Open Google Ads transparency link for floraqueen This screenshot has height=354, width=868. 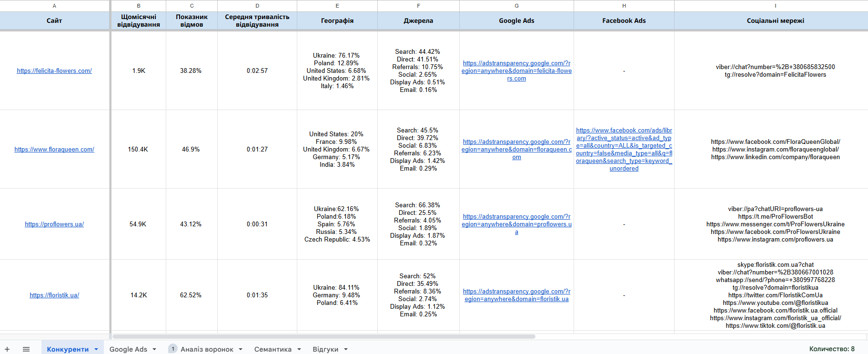tap(516, 150)
